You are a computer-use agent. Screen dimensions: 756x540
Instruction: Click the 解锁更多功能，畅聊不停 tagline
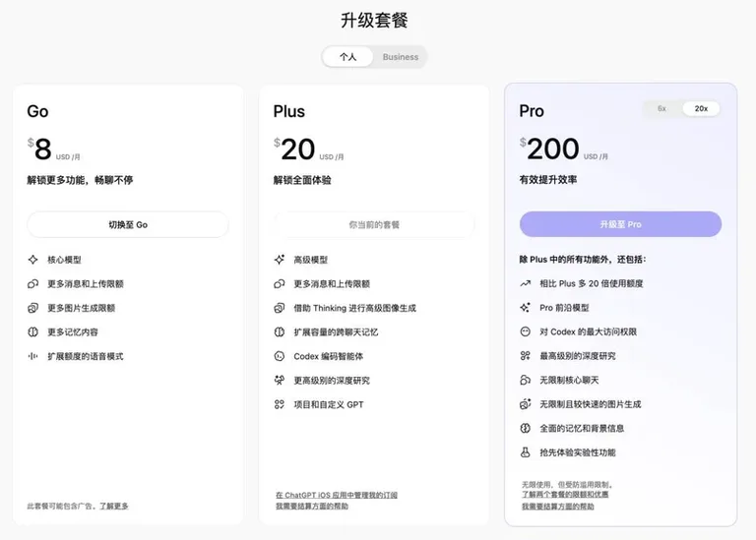pos(80,180)
